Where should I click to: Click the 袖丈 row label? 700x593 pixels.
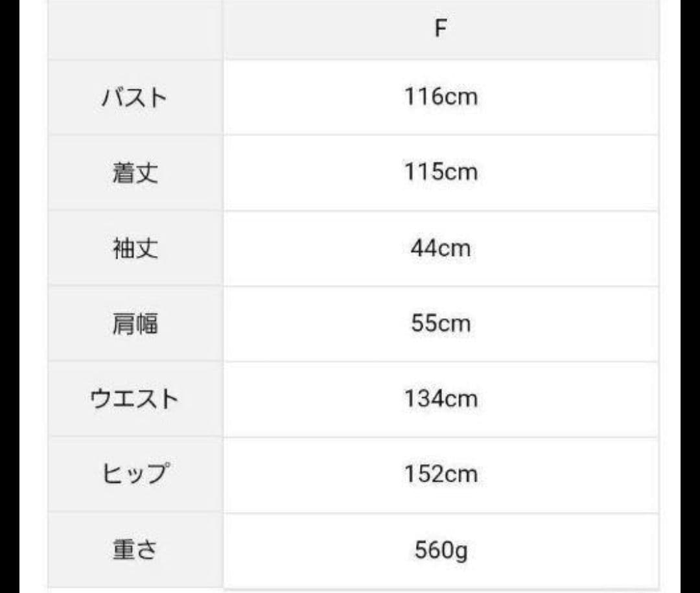[x=135, y=248]
